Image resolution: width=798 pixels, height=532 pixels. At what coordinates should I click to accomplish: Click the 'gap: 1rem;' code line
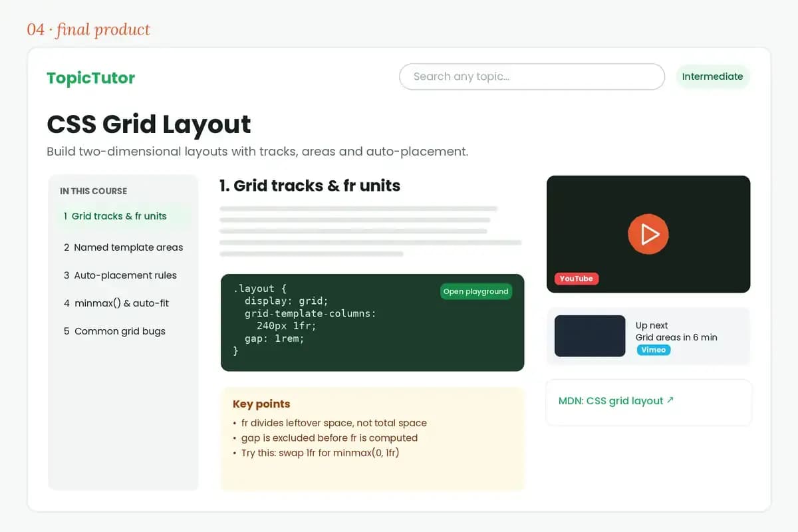pos(275,338)
